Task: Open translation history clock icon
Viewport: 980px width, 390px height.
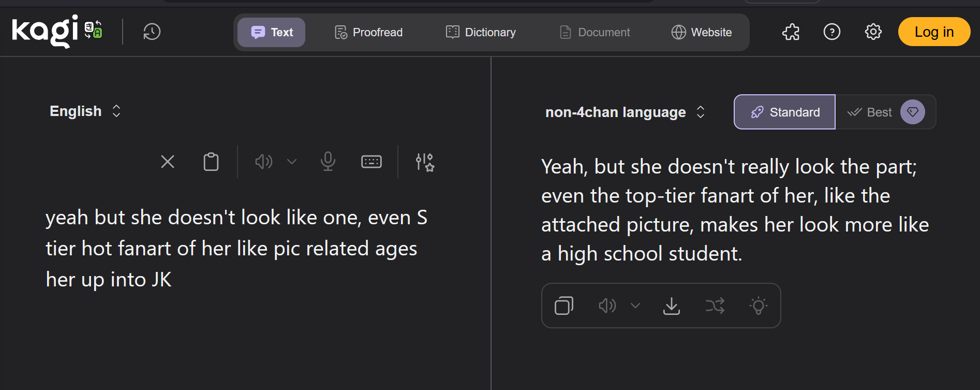Action: click(x=152, y=32)
